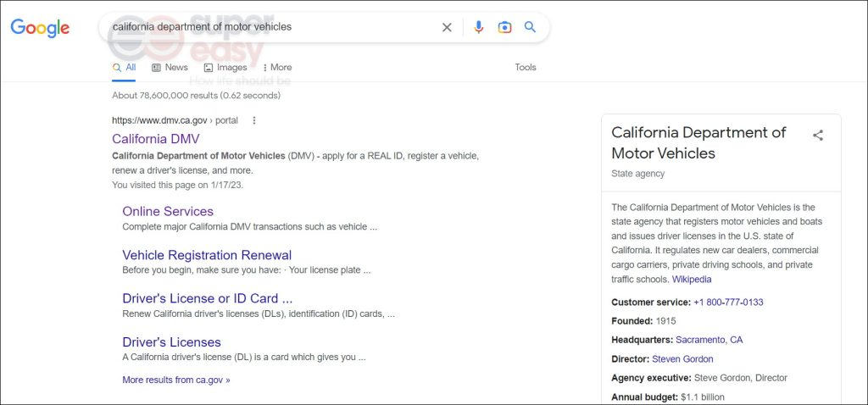Click the 'Annual budget: $1.1 billion' entry

pos(668,397)
